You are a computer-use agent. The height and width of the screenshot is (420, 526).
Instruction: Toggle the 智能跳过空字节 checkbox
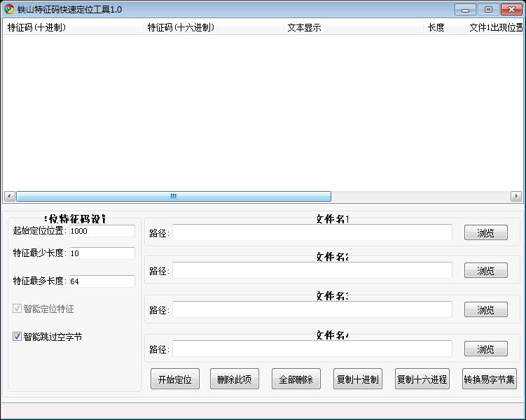click(18, 337)
